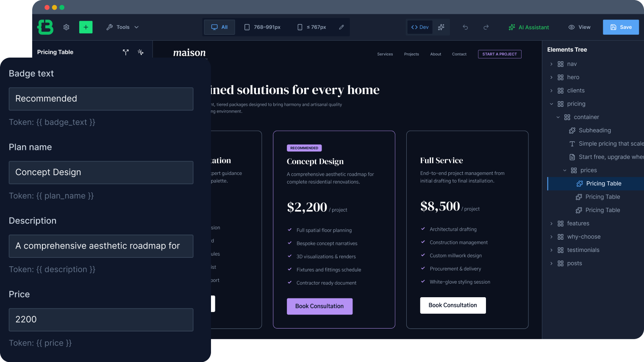Click the $8,500 price on the Full Service card
Image resolution: width=644 pixels, height=362 pixels.
point(440,206)
